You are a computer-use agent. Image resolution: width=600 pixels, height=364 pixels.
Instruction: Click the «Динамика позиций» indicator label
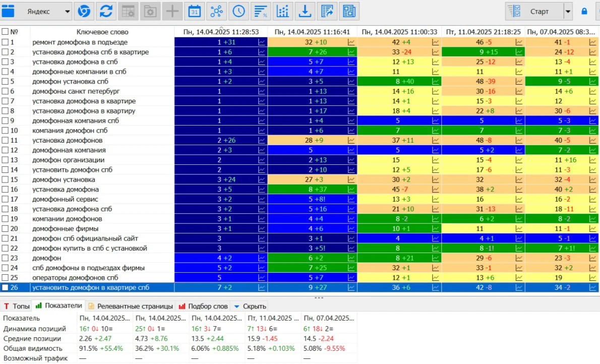tap(34, 328)
